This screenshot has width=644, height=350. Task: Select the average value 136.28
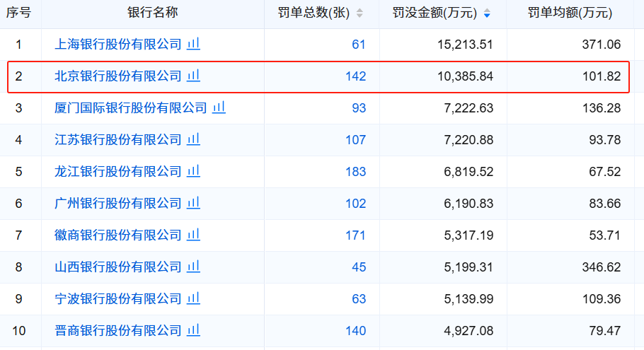click(602, 108)
